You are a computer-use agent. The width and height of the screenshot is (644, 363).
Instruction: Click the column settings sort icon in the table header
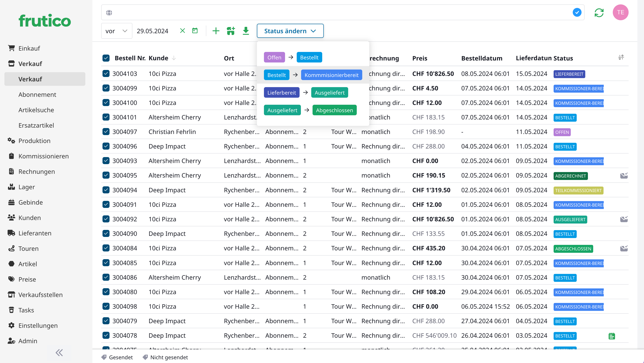(621, 57)
